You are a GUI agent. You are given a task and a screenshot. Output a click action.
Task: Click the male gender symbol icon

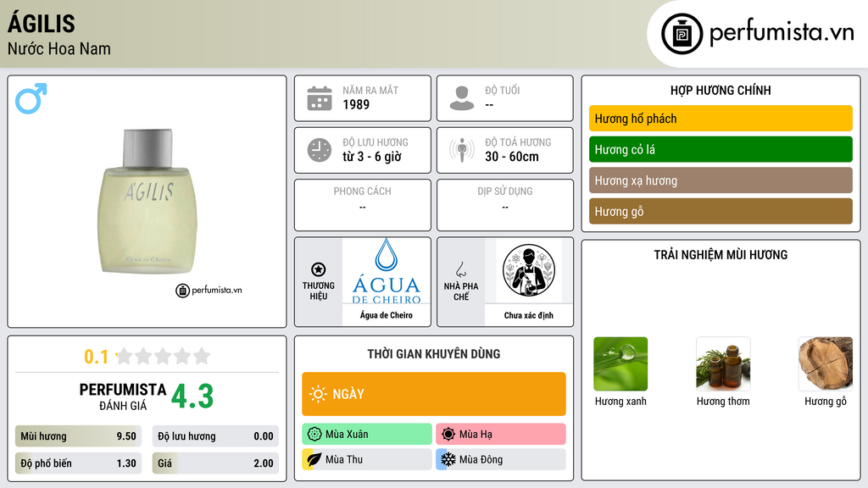point(31,98)
